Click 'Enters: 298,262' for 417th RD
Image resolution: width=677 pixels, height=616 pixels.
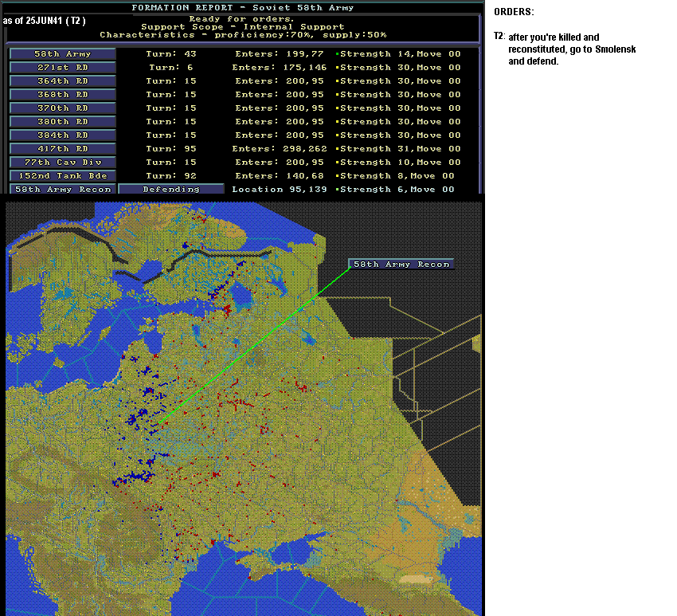click(280, 148)
